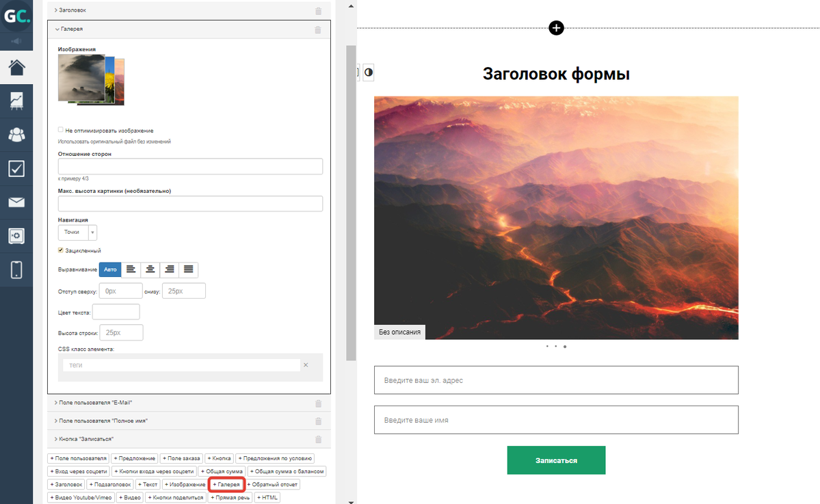Delete the Галерея block with trash icon
Screen dimensions: 820x504
(317, 30)
